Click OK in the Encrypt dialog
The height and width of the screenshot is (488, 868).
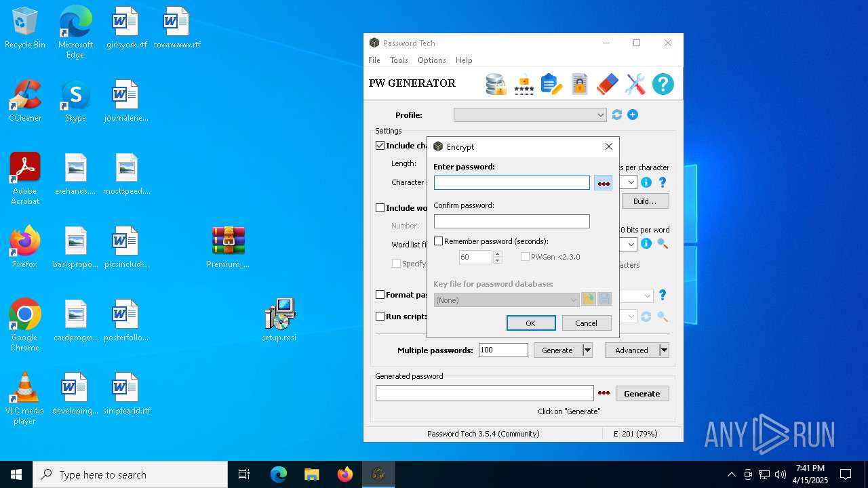pos(531,323)
